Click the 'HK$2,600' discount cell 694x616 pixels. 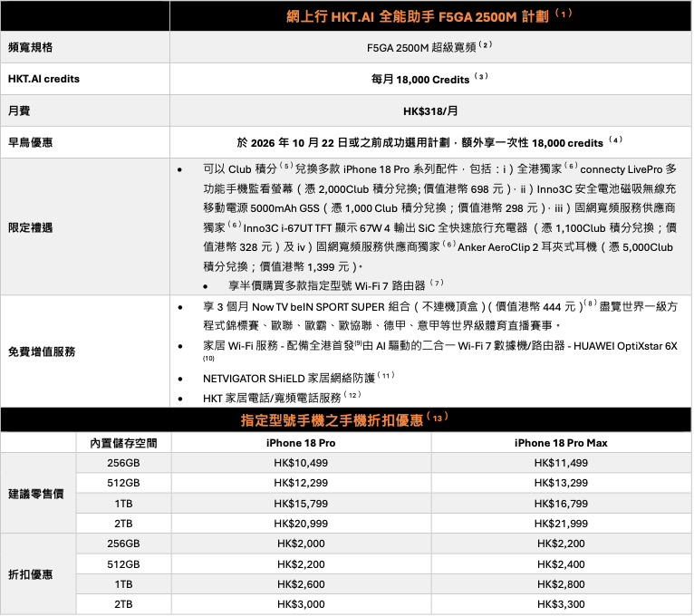pos(301,584)
